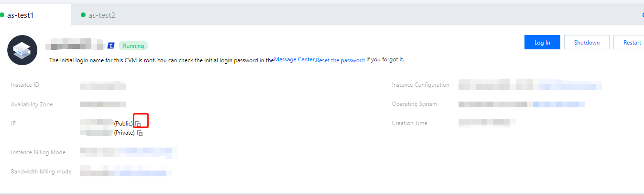The image size is (644, 195).
Task: Switch to the as-test1 tab
Action: pos(21,15)
